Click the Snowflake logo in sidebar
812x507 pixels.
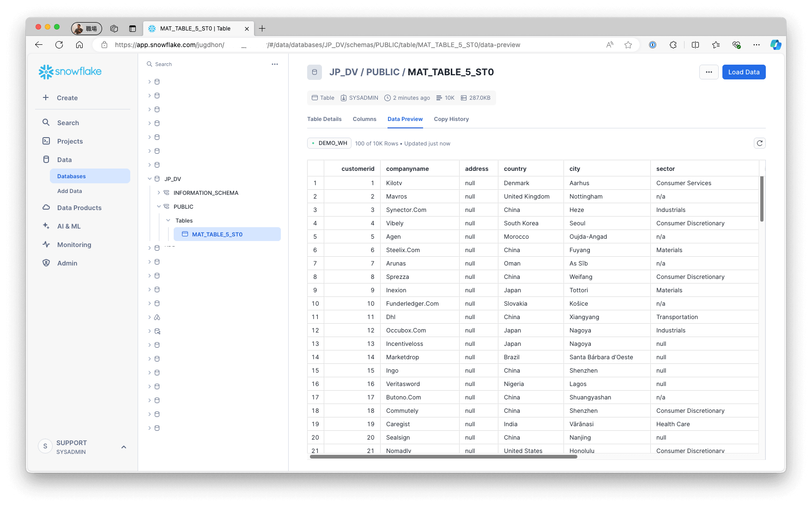(x=70, y=72)
